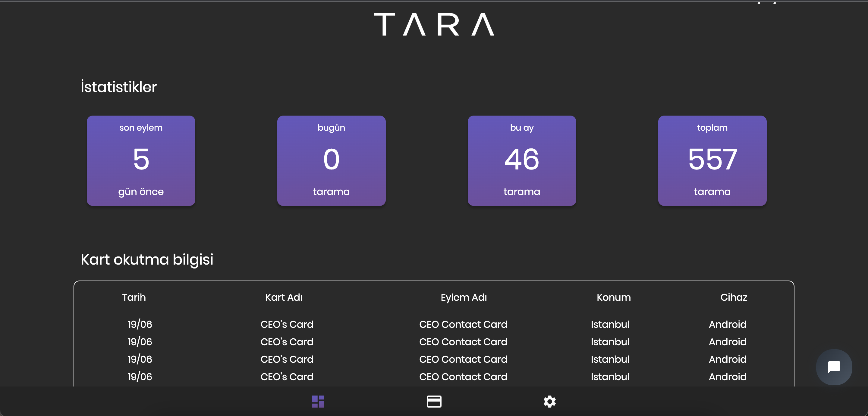Click the TARA logo
Screen dimensions: 868x416
(434, 24)
